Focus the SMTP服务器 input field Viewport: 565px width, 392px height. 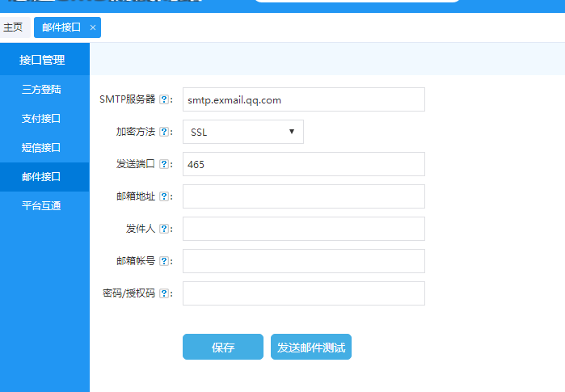click(x=303, y=100)
